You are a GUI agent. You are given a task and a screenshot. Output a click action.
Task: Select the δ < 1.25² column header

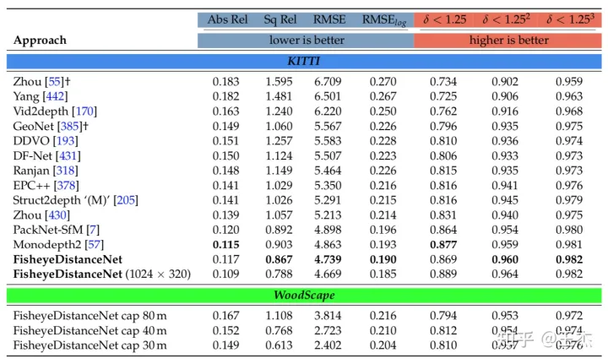pos(506,19)
